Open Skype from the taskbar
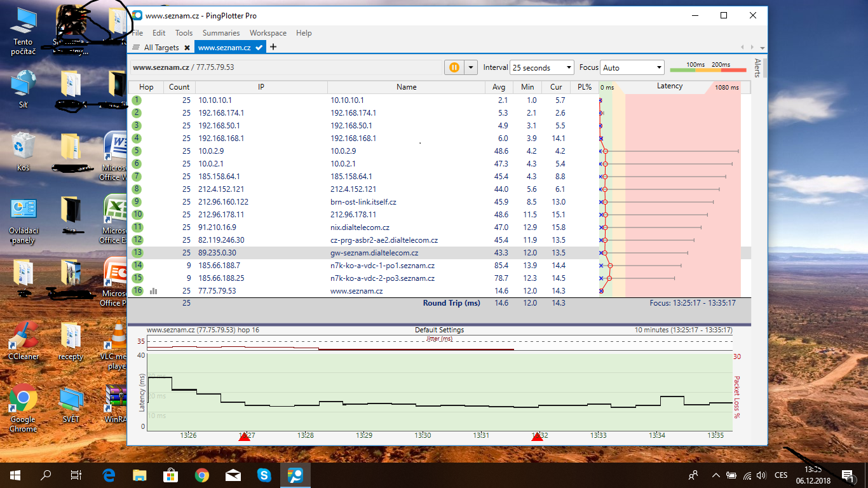 (x=264, y=475)
